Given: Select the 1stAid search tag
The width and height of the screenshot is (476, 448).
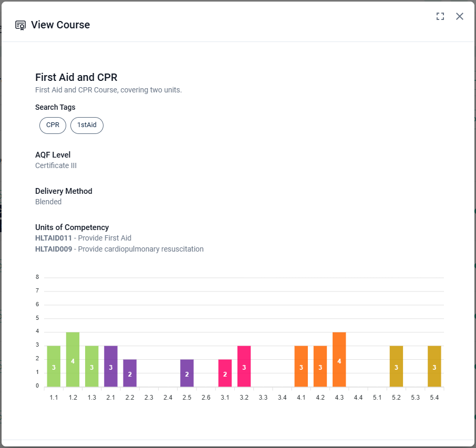Looking at the screenshot, I should pyautogui.click(x=87, y=125).
